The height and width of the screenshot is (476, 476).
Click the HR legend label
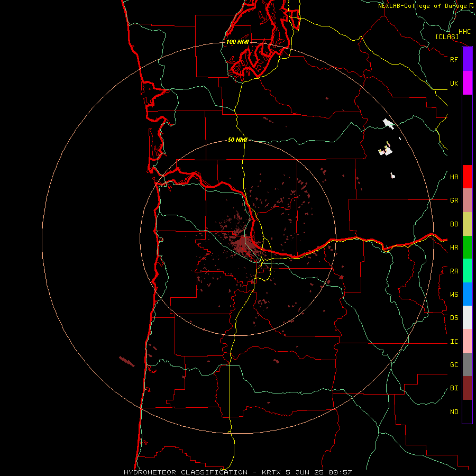pos(454,248)
